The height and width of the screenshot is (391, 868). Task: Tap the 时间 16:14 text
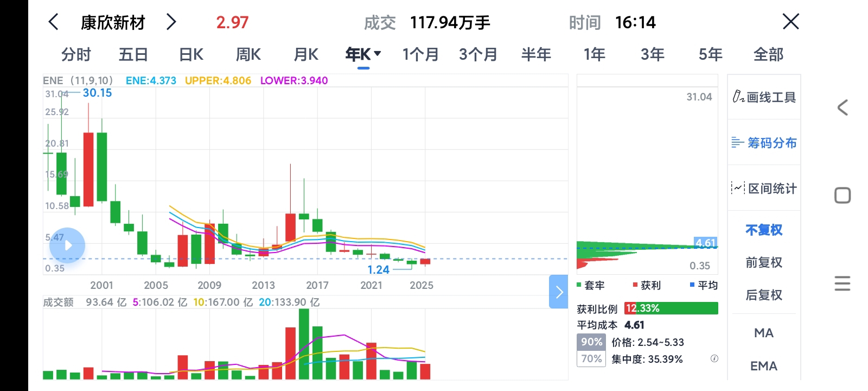coord(612,22)
